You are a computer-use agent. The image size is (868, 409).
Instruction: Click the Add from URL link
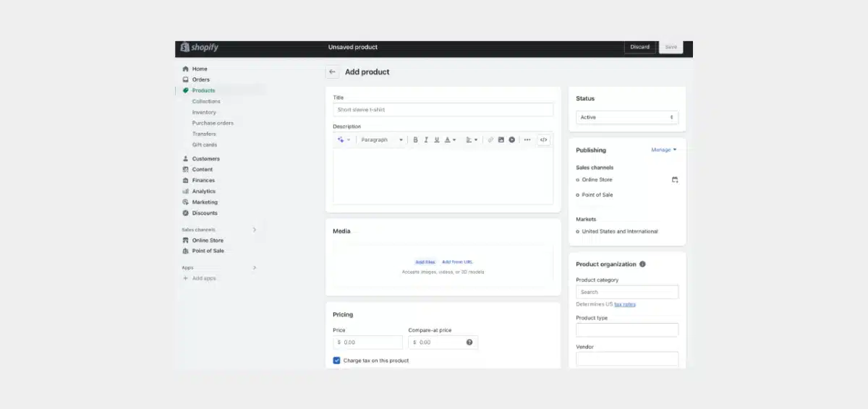tap(457, 262)
